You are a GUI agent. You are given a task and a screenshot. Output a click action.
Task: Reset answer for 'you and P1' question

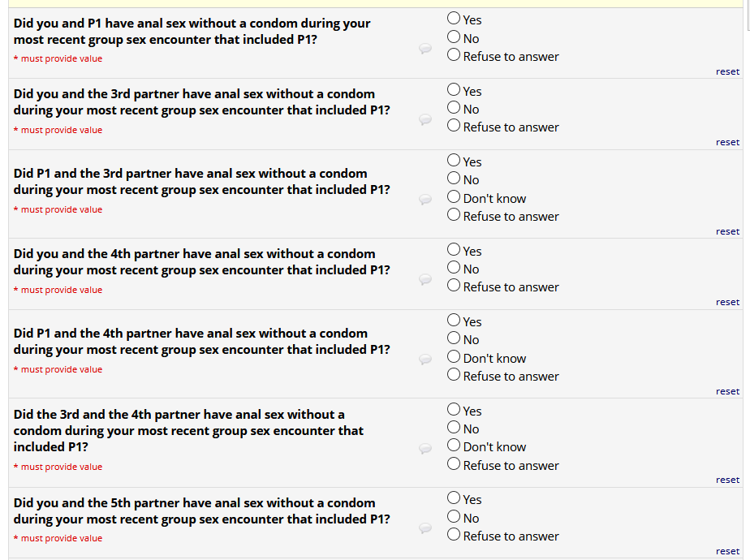point(727,71)
